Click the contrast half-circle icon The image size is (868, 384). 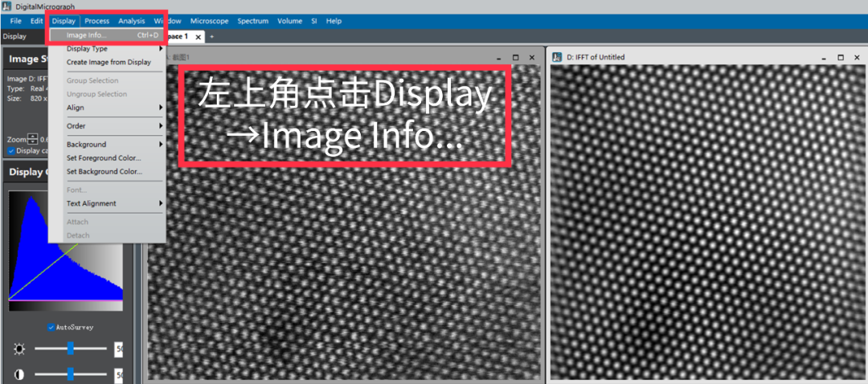[19, 374]
